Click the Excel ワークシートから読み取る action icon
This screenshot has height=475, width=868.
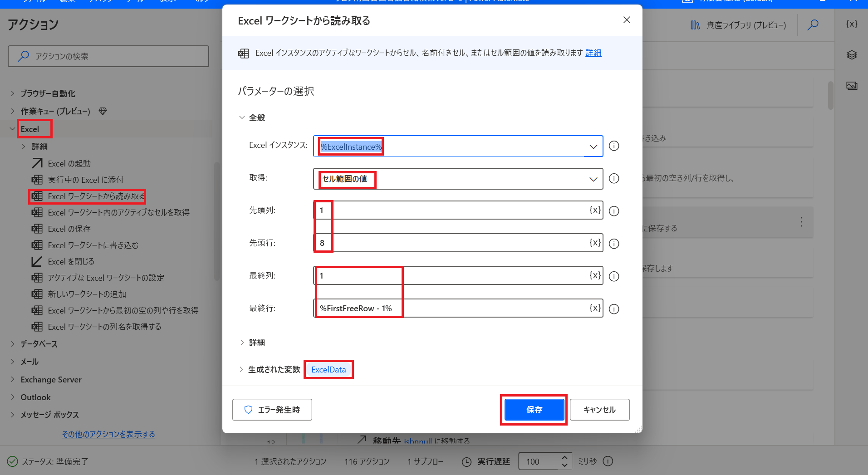[x=37, y=196]
